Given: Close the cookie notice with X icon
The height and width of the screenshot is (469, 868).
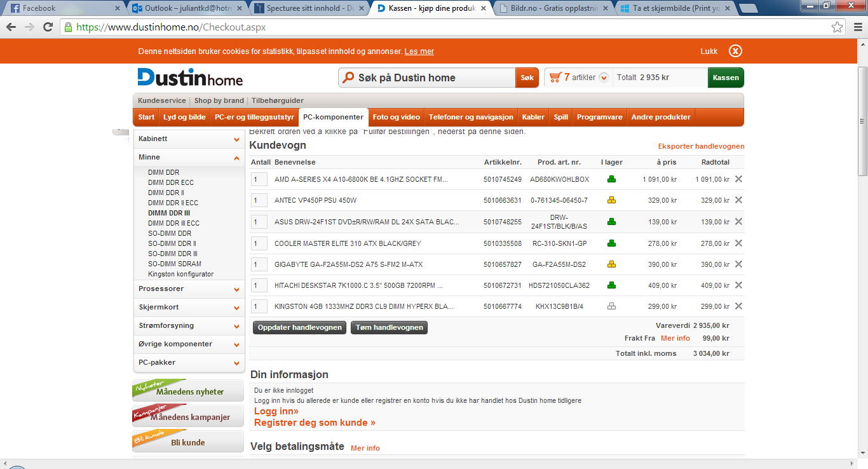Looking at the screenshot, I should click(735, 51).
